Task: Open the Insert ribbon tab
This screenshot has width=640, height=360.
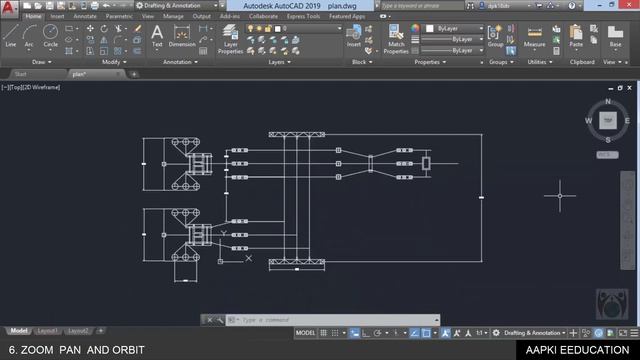Action: 57,16
